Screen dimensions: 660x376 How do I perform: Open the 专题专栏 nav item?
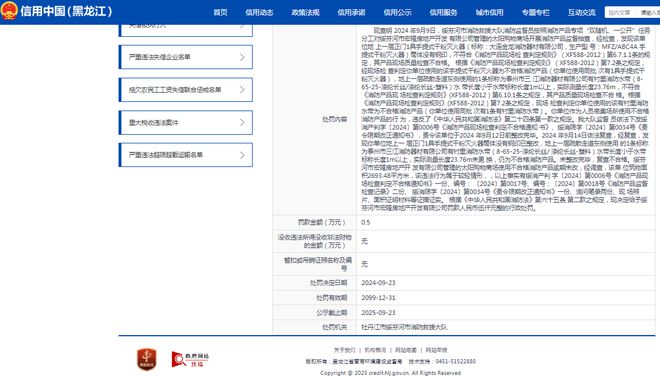tap(535, 13)
